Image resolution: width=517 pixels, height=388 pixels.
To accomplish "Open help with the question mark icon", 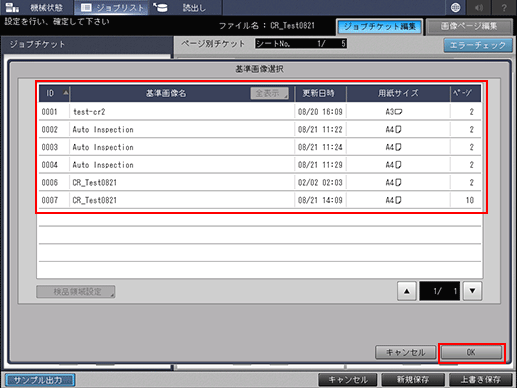I will pyautogui.click(x=504, y=7).
